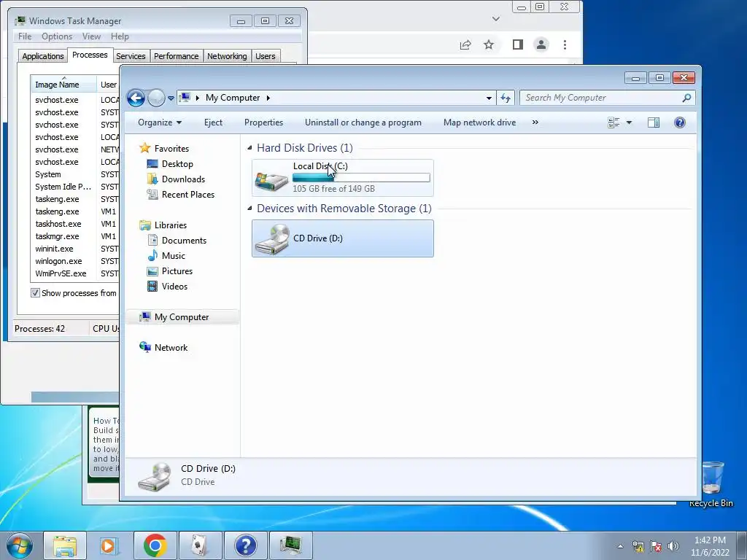Click Map network drive
Viewport: 747px width, 560px height.
479,122
